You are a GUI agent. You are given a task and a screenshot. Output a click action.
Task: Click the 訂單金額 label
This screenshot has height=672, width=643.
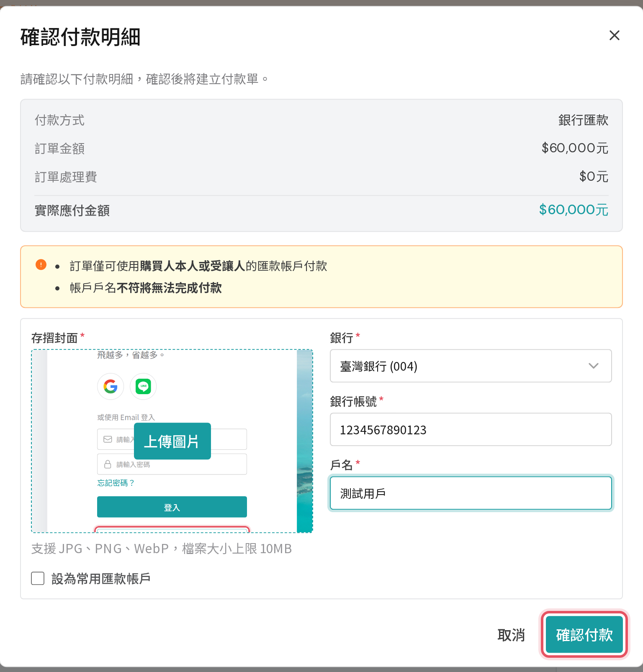[60, 149]
